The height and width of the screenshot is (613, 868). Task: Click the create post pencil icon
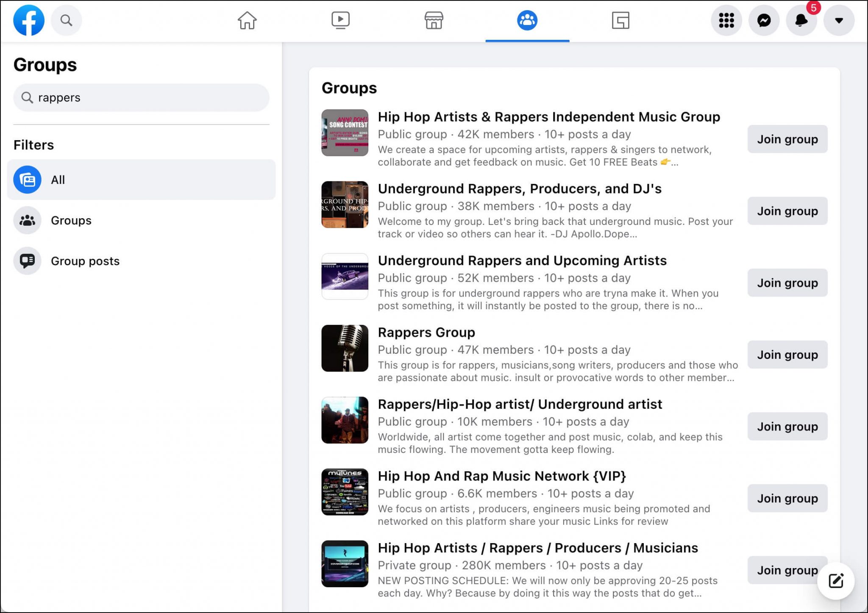835,581
